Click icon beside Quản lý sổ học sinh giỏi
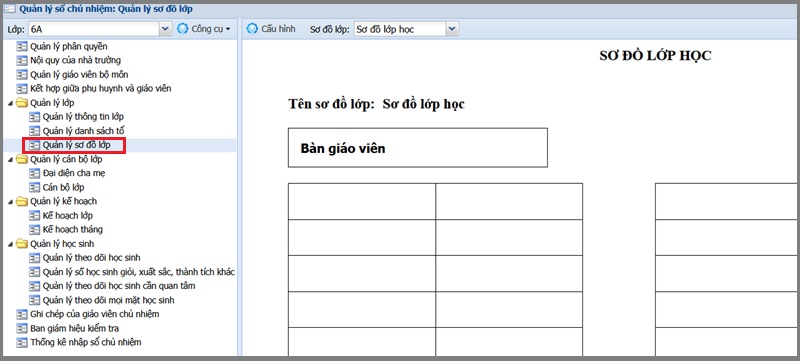The height and width of the screenshot is (361, 800). (x=35, y=272)
